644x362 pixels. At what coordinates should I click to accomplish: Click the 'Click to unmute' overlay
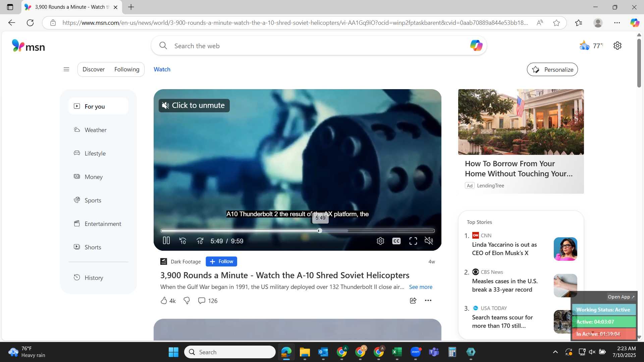pos(194,105)
